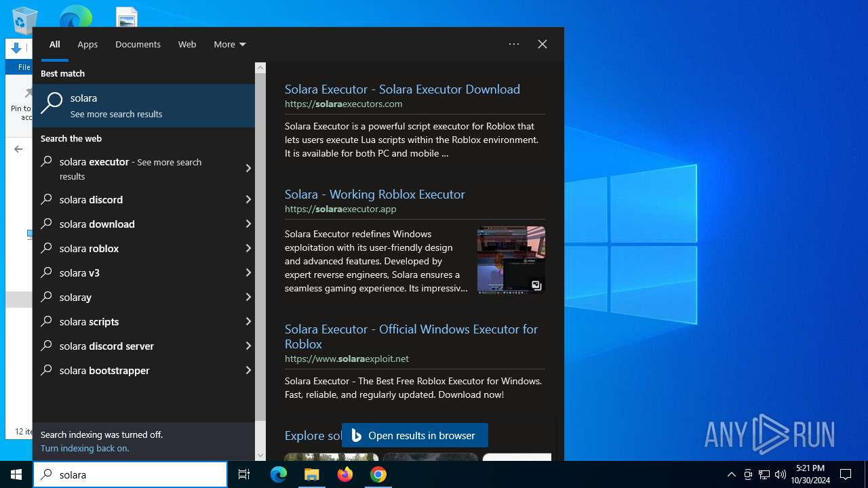
Task: Expand the solara discord suggestion arrow
Action: [248, 199]
